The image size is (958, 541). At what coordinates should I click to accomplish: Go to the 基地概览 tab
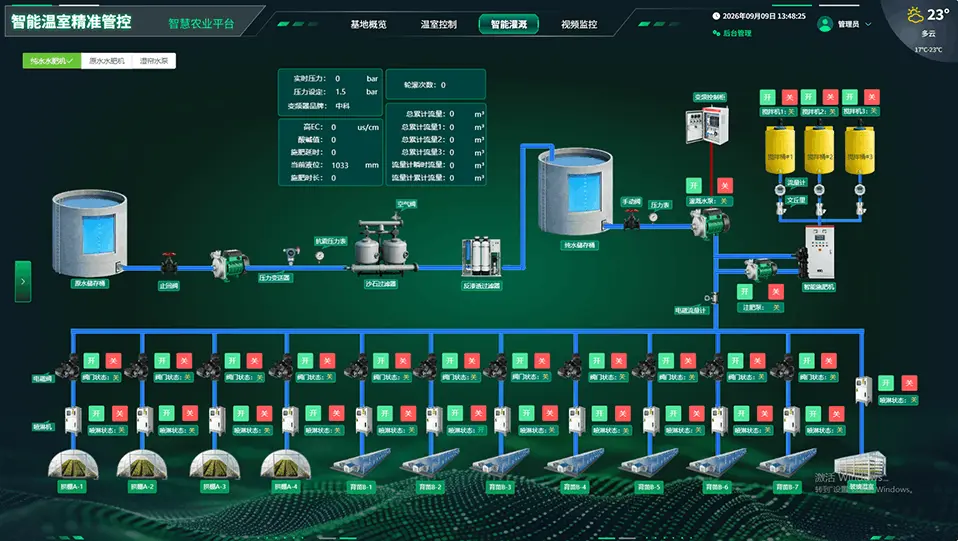(x=368, y=24)
